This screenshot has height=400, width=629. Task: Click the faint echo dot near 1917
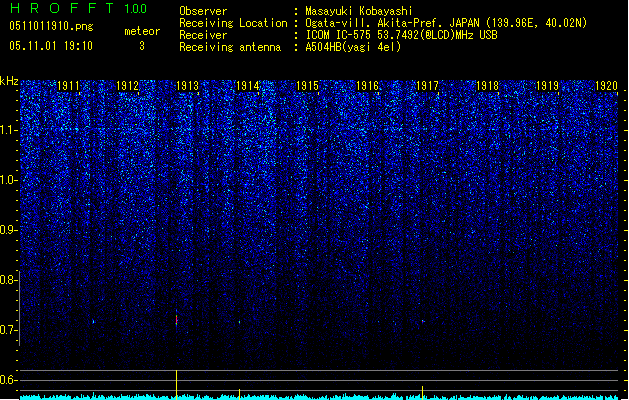click(x=423, y=321)
